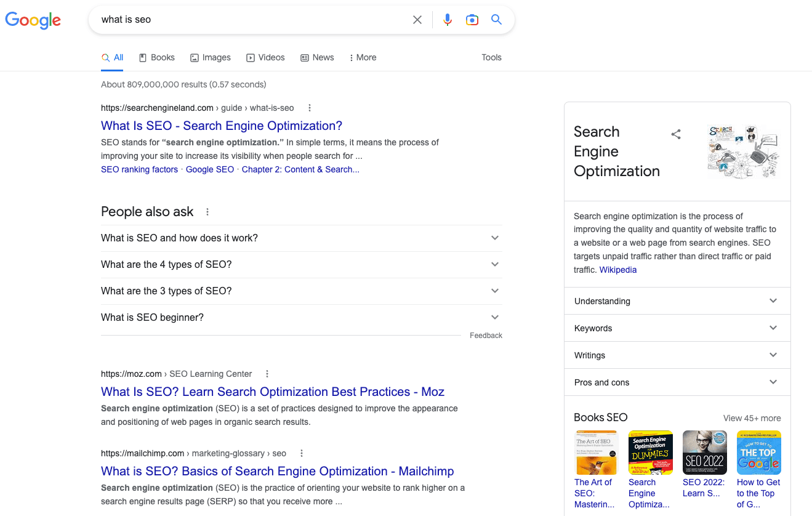
Task: Open search by image camera icon
Action: coord(472,20)
